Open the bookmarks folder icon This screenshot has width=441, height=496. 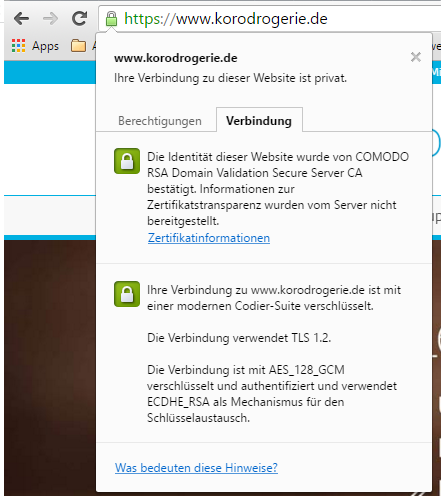[x=78, y=46]
